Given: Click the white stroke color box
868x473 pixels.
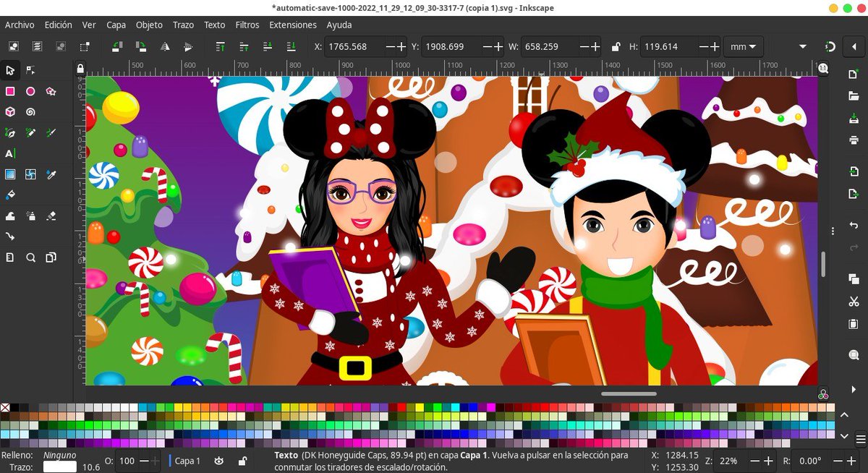Looking at the screenshot, I should coord(60,466).
